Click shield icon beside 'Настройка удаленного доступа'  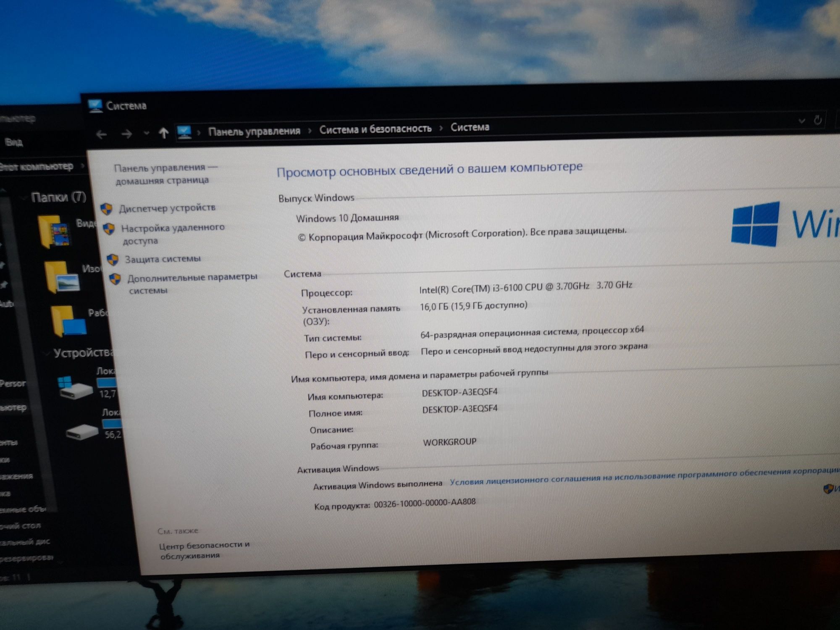[109, 229]
